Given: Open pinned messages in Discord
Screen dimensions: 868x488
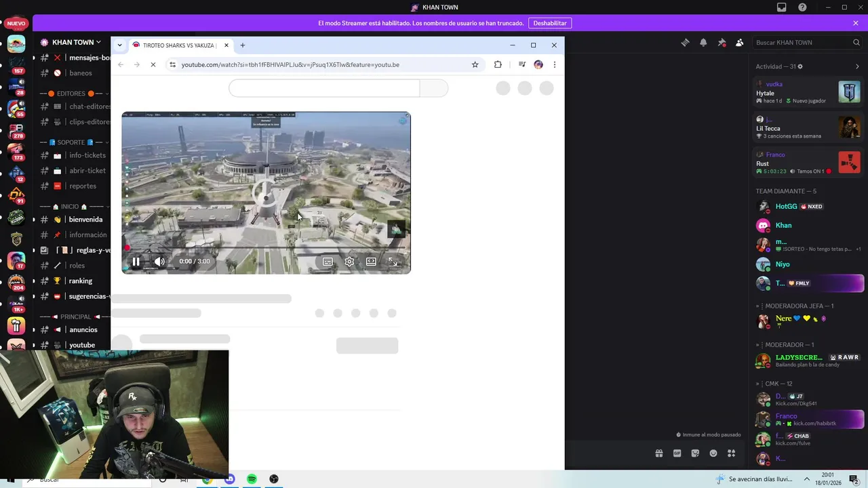Looking at the screenshot, I should coord(722,42).
